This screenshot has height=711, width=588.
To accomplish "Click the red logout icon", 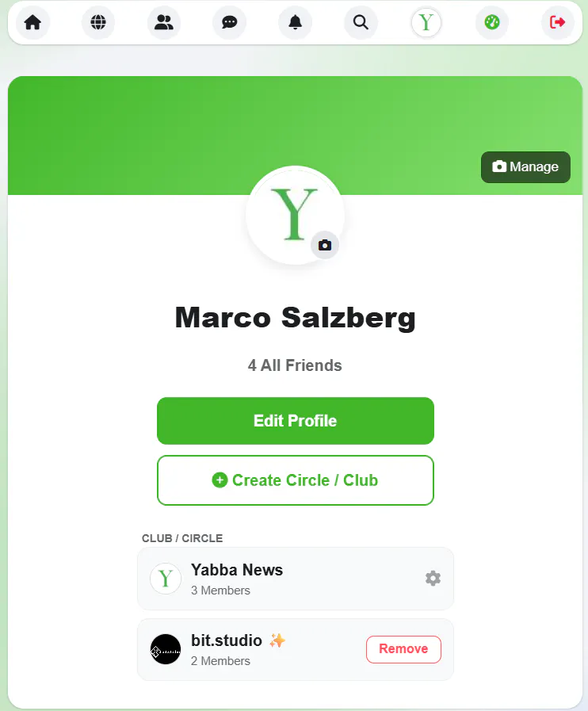I will point(557,22).
